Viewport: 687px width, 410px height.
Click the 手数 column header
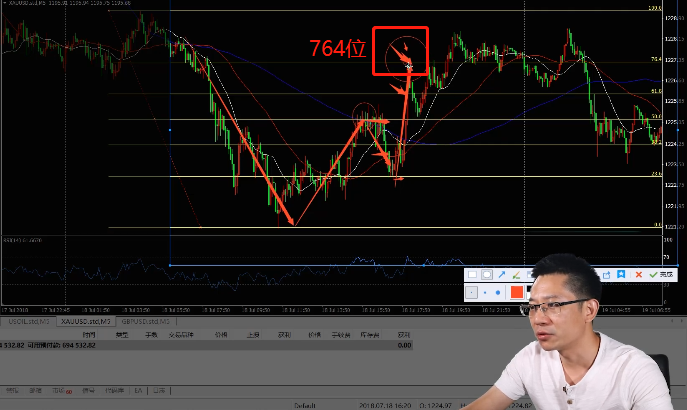click(151, 335)
